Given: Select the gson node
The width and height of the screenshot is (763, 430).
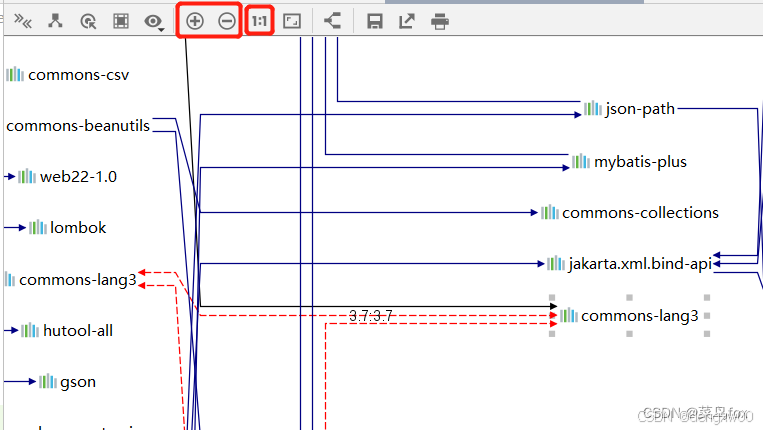Looking at the screenshot, I should pyautogui.click(x=67, y=382).
